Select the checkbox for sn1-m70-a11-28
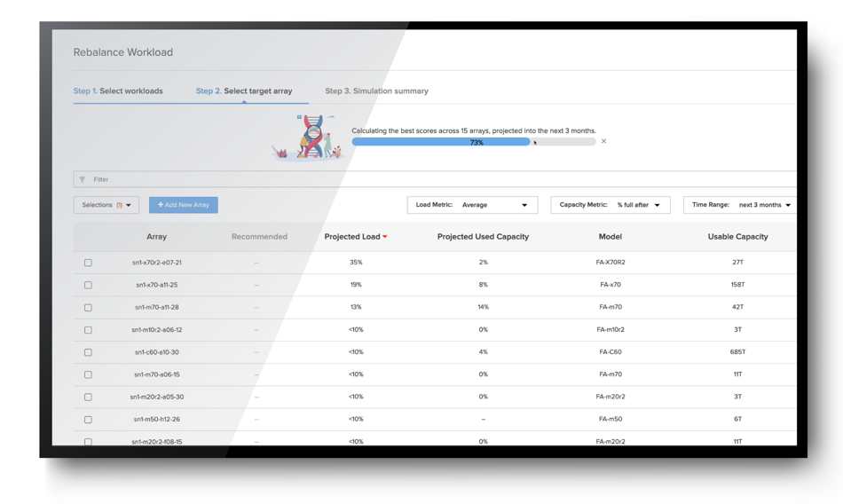 pyautogui.click(x=88, y=308)
